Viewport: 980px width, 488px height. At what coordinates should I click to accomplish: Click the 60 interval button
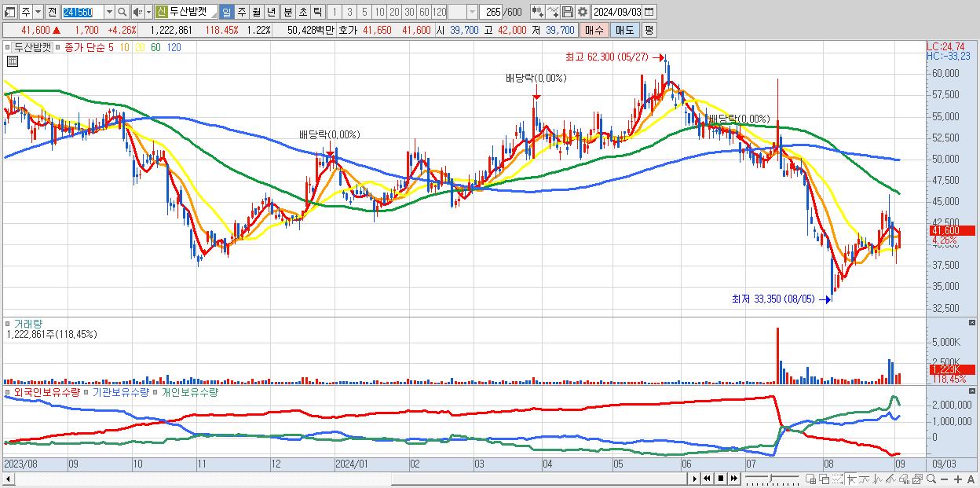pyautogui.click(x=424, y=13)
